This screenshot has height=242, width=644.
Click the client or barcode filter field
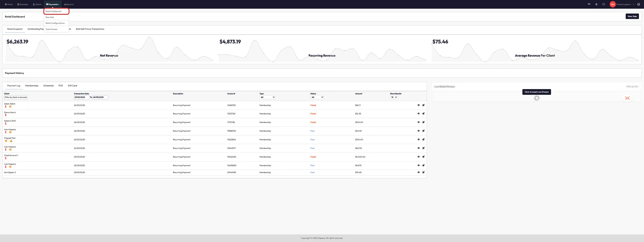pos(16,98)
